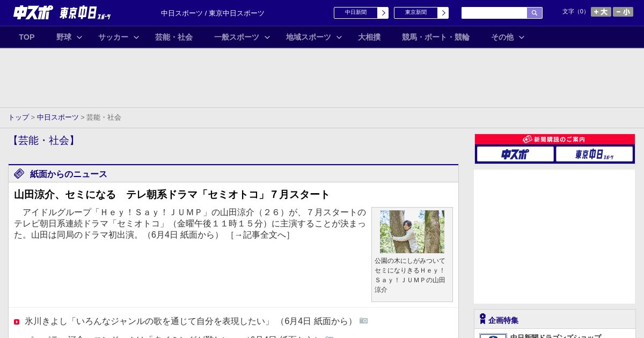The height and width of the screenshot is (338, 644).
Task: Click arrow beside 東京新聞 button
Action: click(443, 13)
